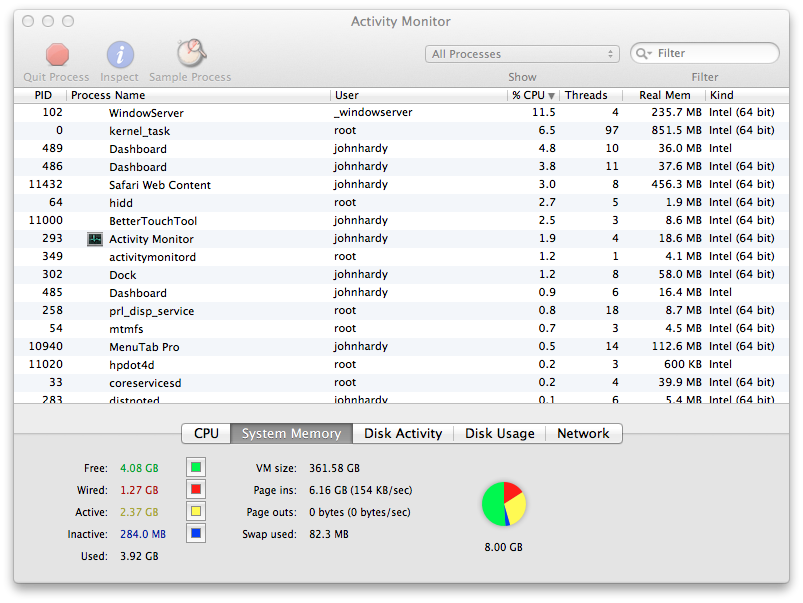Click the 851.5 MB real memory value
Screen dimensions: 803x603
coord(677,130)
